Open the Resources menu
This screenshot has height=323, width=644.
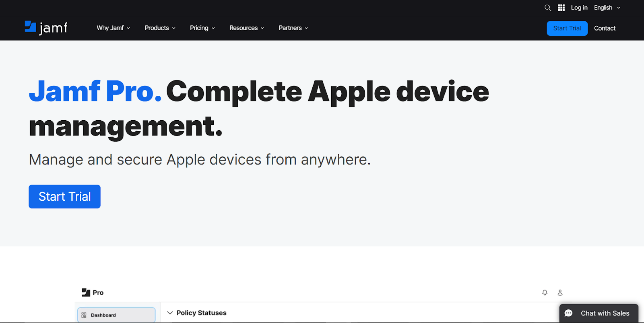pos(246,28)
